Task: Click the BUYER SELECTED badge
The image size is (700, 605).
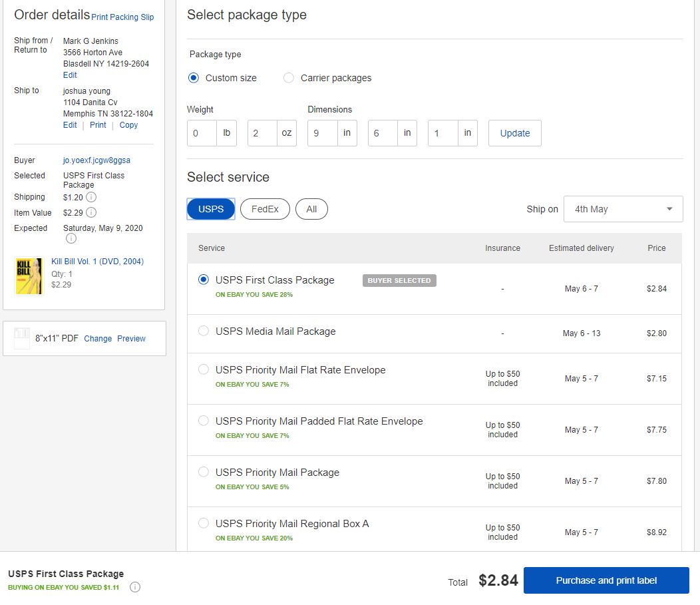Action: pyautogui.click(x=399, y=280)
